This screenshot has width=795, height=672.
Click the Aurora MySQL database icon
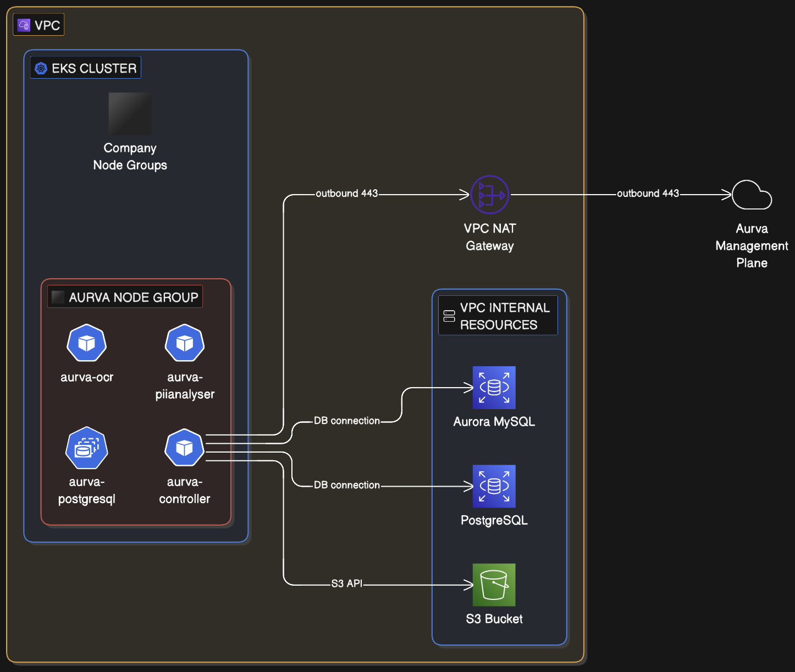(x=494, y=388)
